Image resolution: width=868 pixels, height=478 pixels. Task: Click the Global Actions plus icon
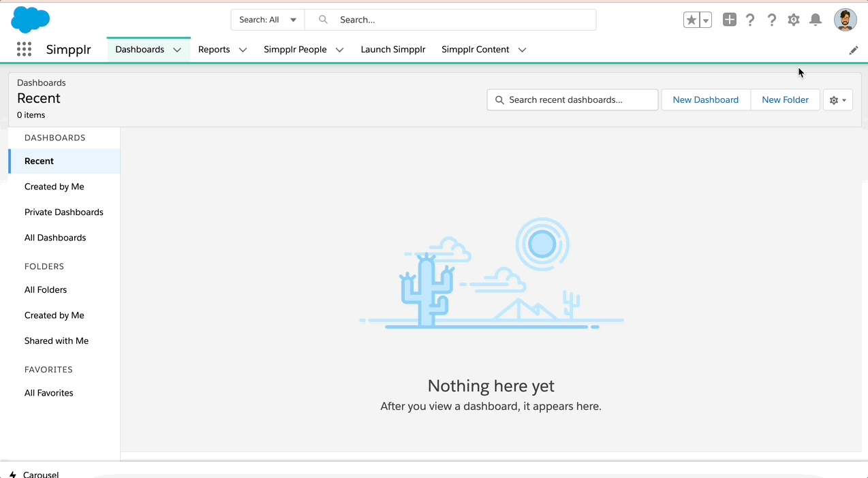click(730, 20)
